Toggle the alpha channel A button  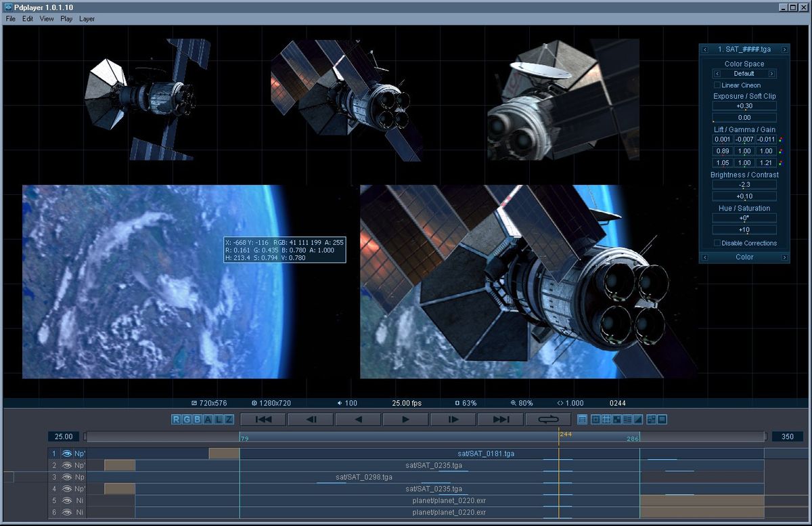pyautogui.click(x=208, y=420)
